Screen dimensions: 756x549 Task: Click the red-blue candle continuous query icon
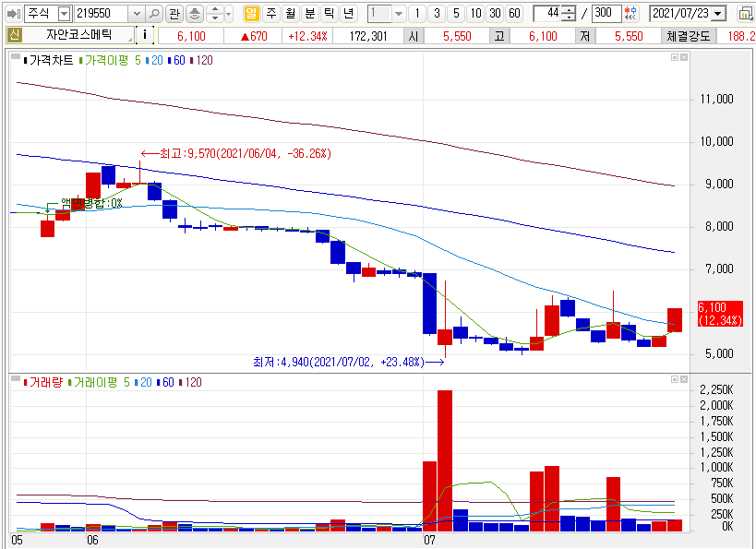(x=630, y=14)
